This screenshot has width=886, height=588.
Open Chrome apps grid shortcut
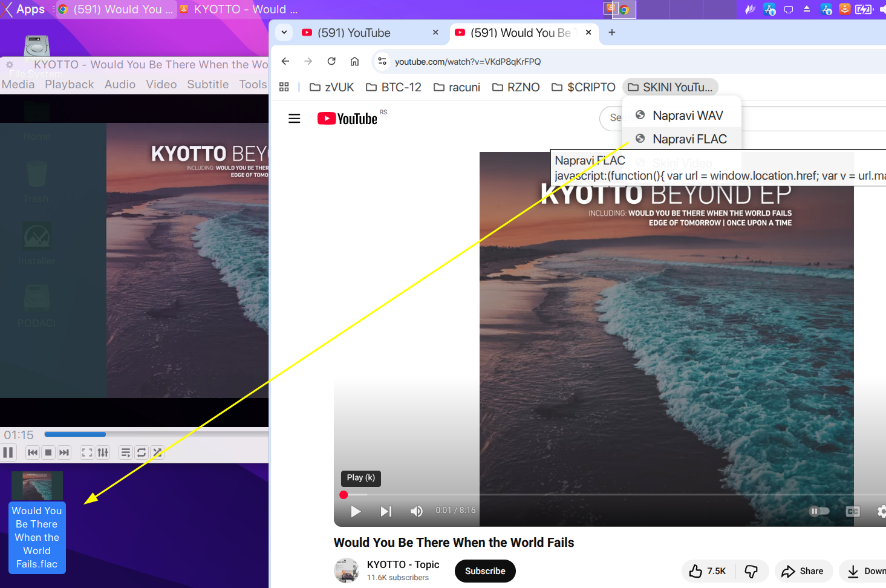(284, 87)
